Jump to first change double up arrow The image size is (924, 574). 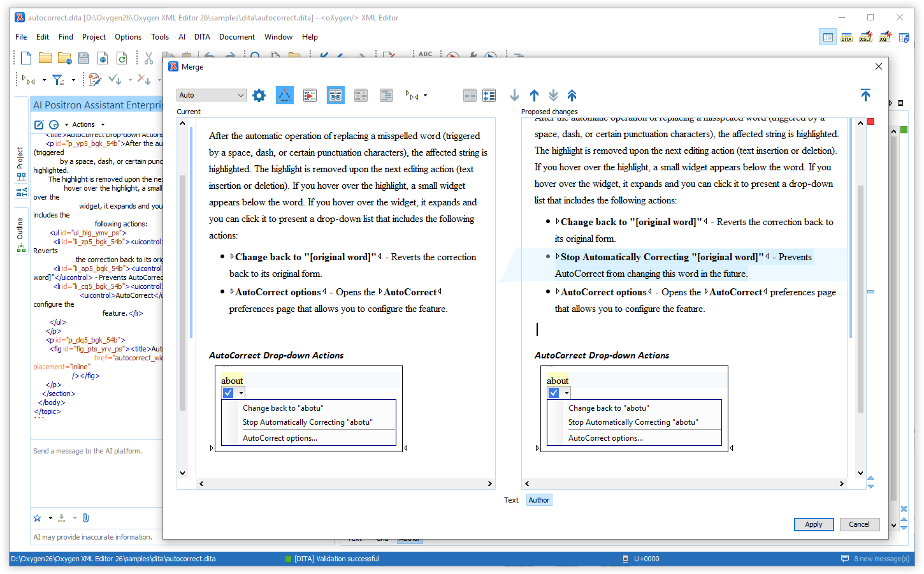(572, 96)
